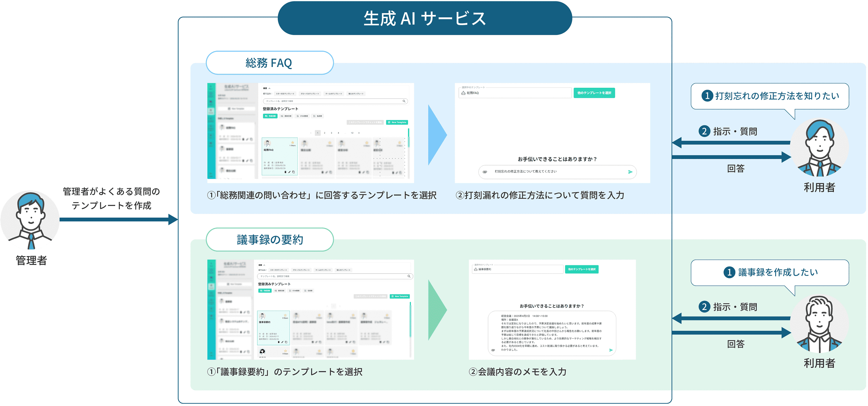Image resolution: width=868 pixels, height=406 pixels.
Task: Click send arrow in the 議事録要約 chat
Action: pos(611,350)
